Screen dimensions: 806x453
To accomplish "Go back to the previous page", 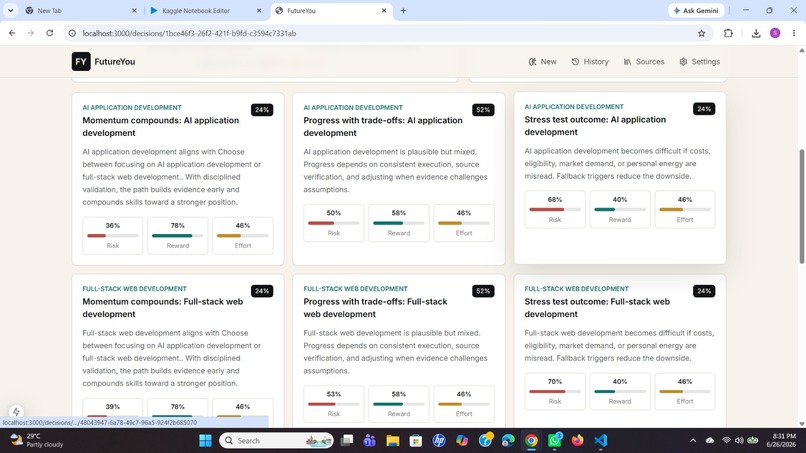I will pyautogui.click(x=12, y=33).
